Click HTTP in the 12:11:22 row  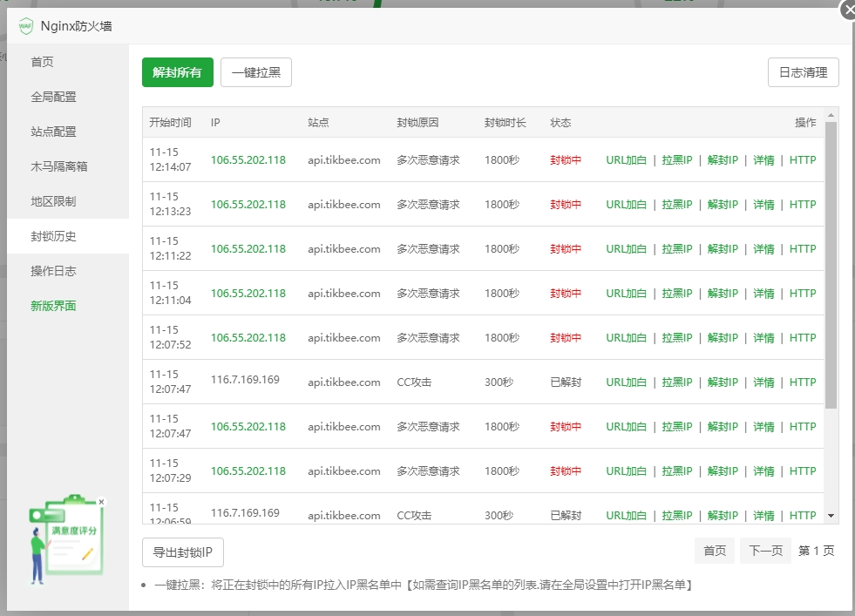tap(803, 249)
